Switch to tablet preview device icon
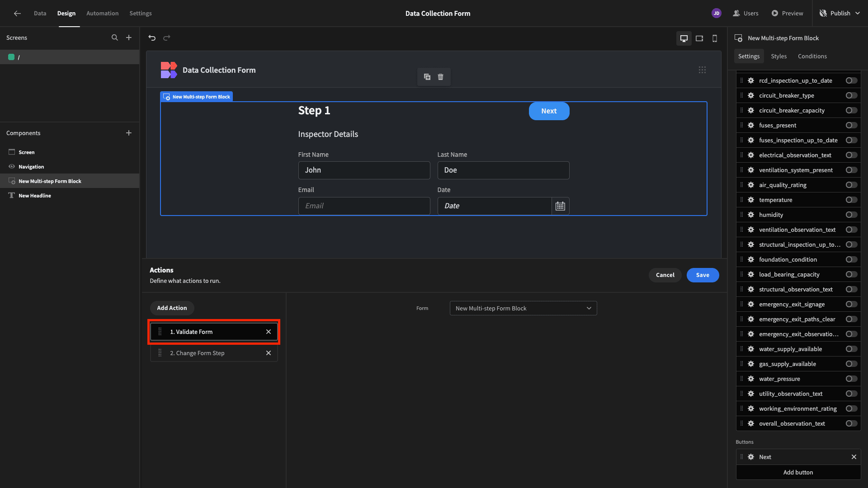Screen dimensions: 868x488 (699, 38)
